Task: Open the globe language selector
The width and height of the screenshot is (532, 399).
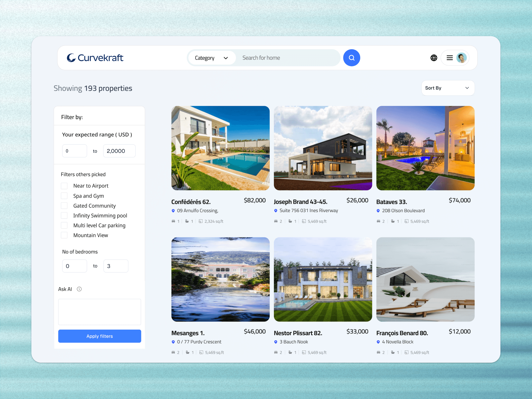Action: 434,58
